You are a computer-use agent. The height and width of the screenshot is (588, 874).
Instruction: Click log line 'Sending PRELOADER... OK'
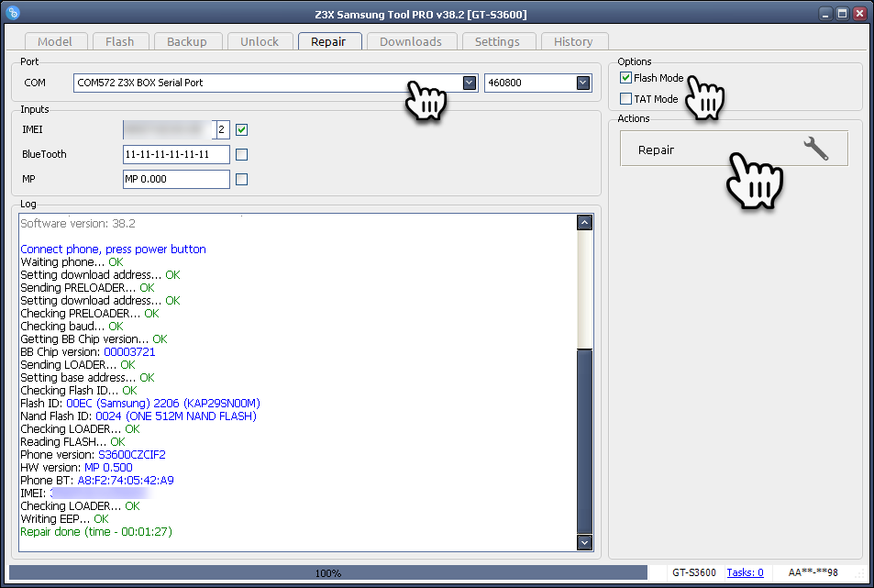(87, 288)
